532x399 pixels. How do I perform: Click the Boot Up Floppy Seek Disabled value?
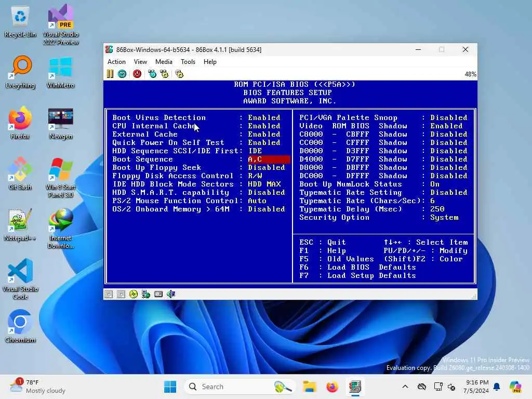pos(267,167)
